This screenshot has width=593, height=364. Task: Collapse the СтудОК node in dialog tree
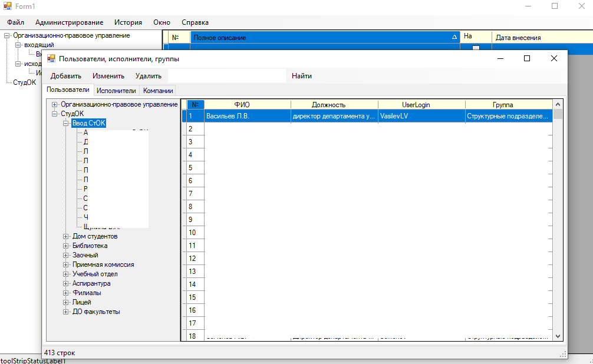[x=54, y=114]
